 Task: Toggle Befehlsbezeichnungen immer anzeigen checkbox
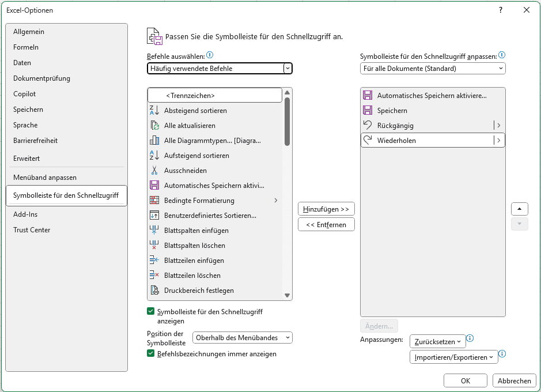(x=150, y=353)
